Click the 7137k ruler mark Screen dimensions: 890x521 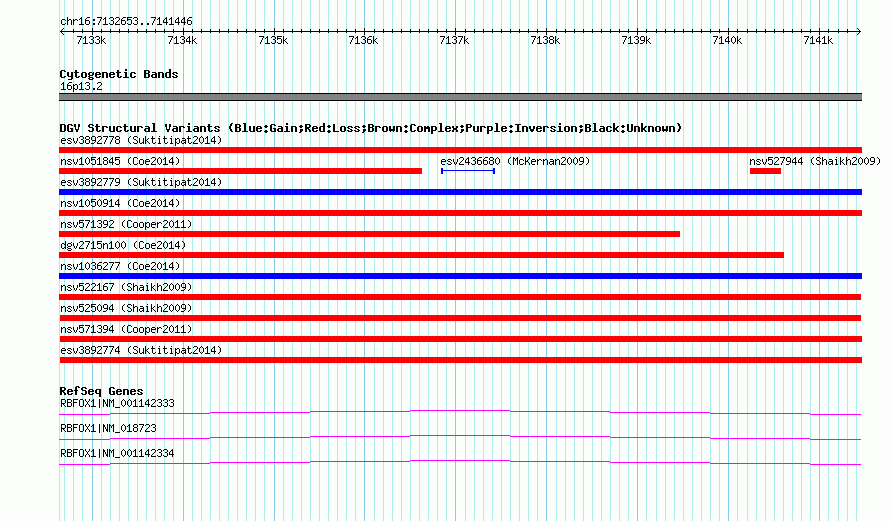point(454,40)
